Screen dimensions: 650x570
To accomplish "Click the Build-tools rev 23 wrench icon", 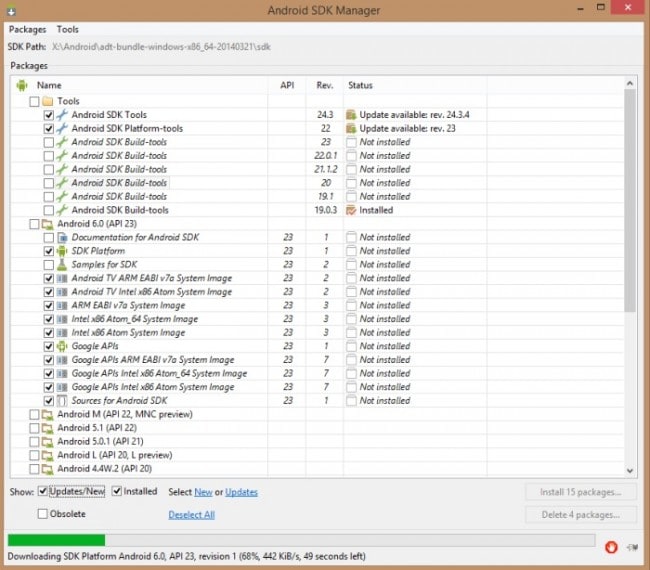I will pyautogui.click(x=62, y=142).
